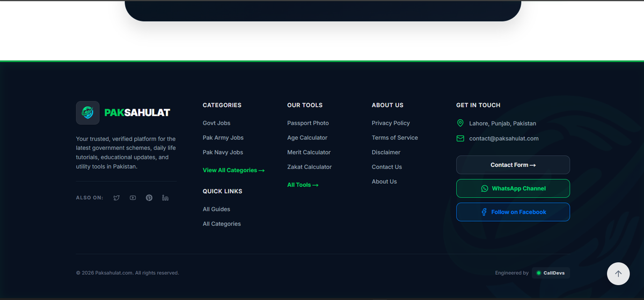
Task: Click the scroll-to-top arrow button
Action: coord(618,274)
